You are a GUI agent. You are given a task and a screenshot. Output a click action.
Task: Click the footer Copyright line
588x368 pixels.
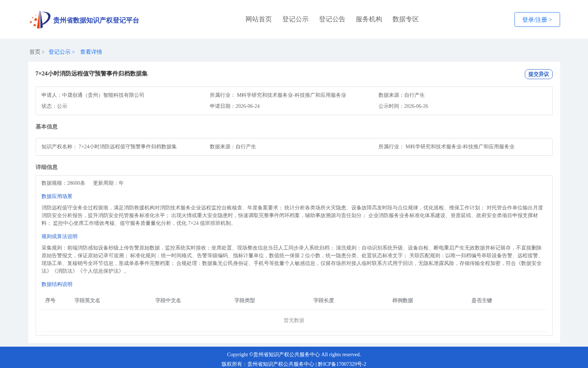pyautogui.click(x=294, y=354)
